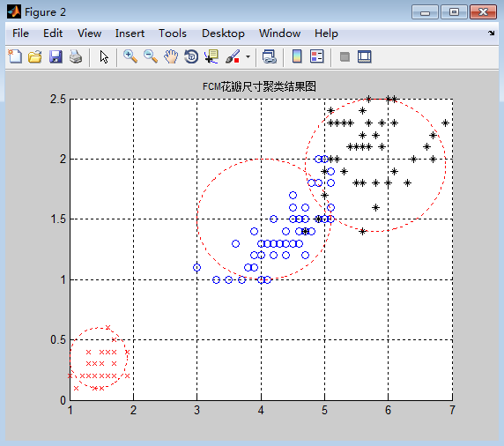Image resolution: width=504 pixels, height=446 pixels.
Task: Print the figure via the printer icon
Action: click(76, 57)
